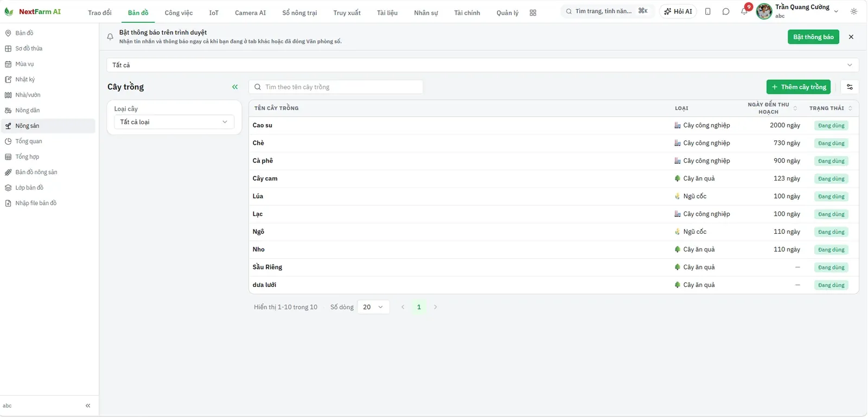868x417 pixels.
Task: Sort by Ngày đến thu hoạch column
Action: coord(773,108)
